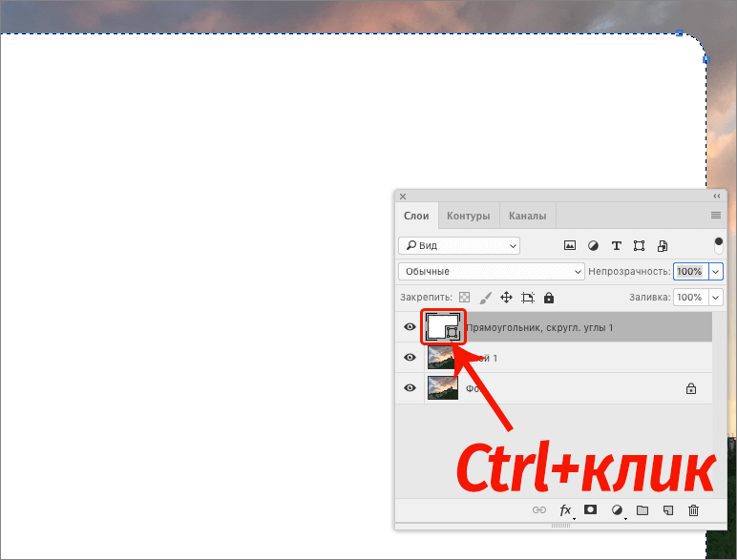Image resolution: width=737 pixels, height=560 pixels.
Task: Switch to the 'Контуры' tab
Action: (x=469, y=216)
